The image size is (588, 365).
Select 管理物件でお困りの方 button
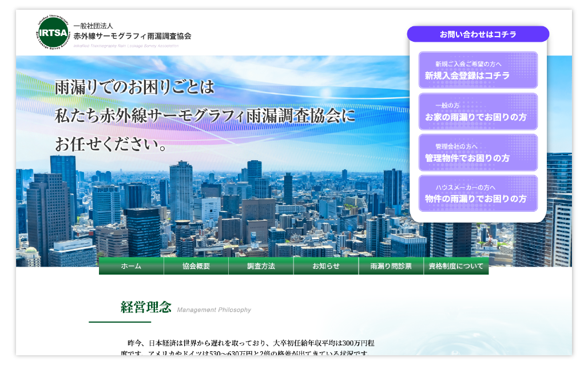(478, 152)
